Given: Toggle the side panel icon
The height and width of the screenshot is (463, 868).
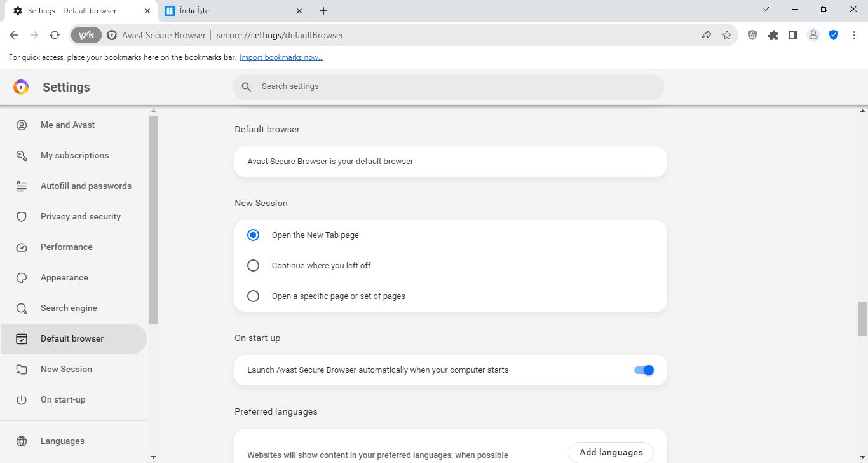Looking at the screenshot, I should point(793,35).
